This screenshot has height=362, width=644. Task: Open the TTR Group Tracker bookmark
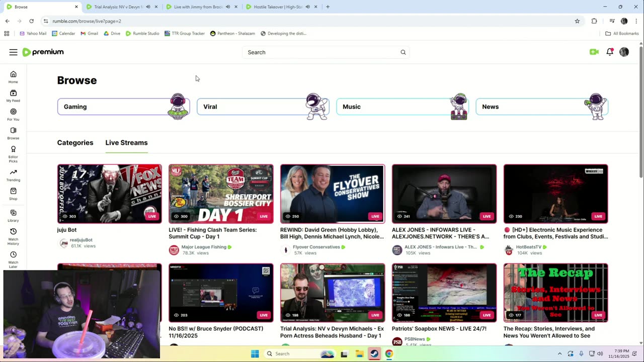185,34
